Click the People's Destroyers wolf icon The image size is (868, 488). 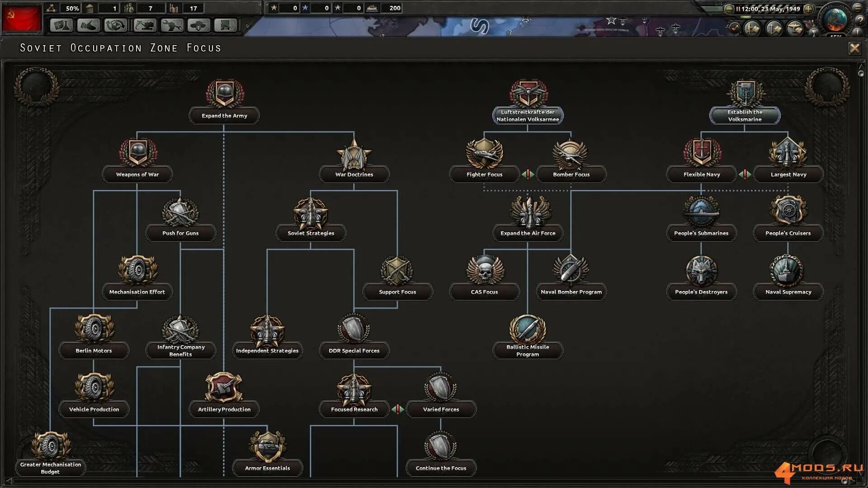(x=702, y=271)
